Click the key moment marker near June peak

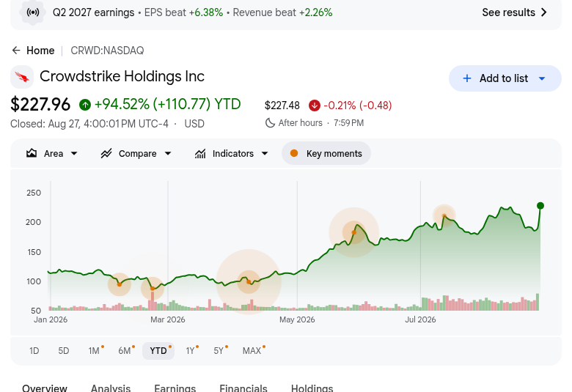[354, 232]
